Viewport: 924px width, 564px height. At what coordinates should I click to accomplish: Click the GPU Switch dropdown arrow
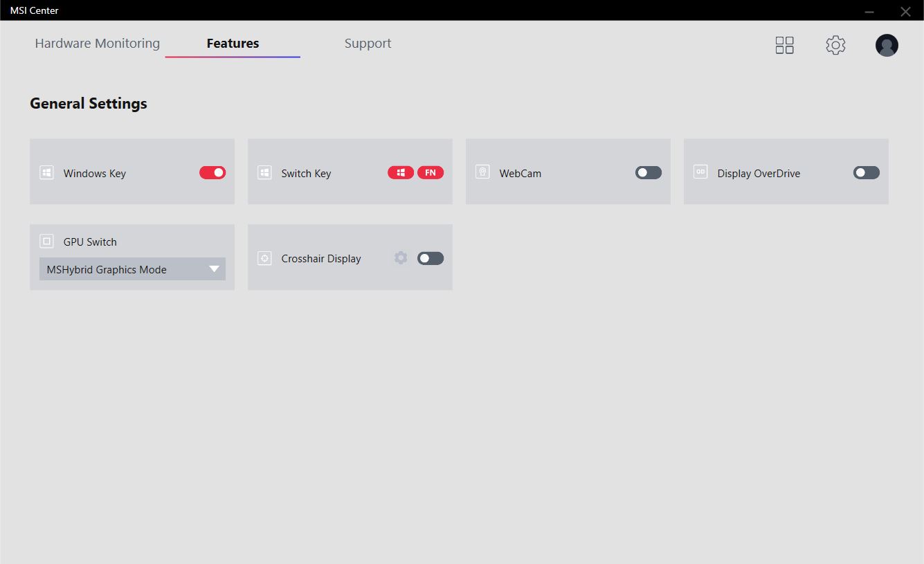[214, 269]
